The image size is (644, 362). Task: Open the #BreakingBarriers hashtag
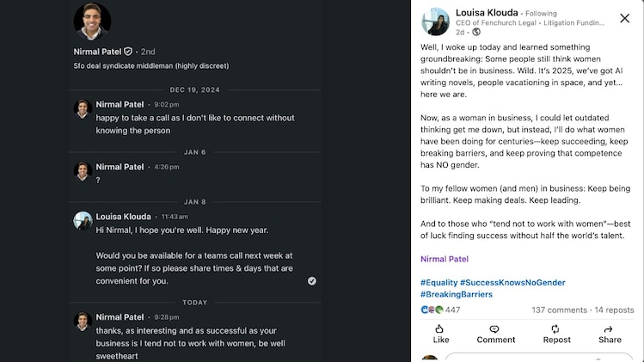[457, 295]
